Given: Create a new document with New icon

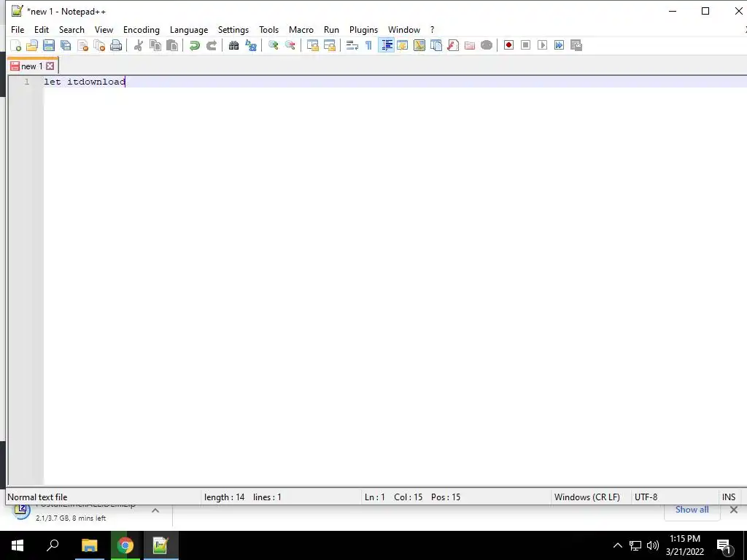Looking at the screenshot, I should 16,45.
